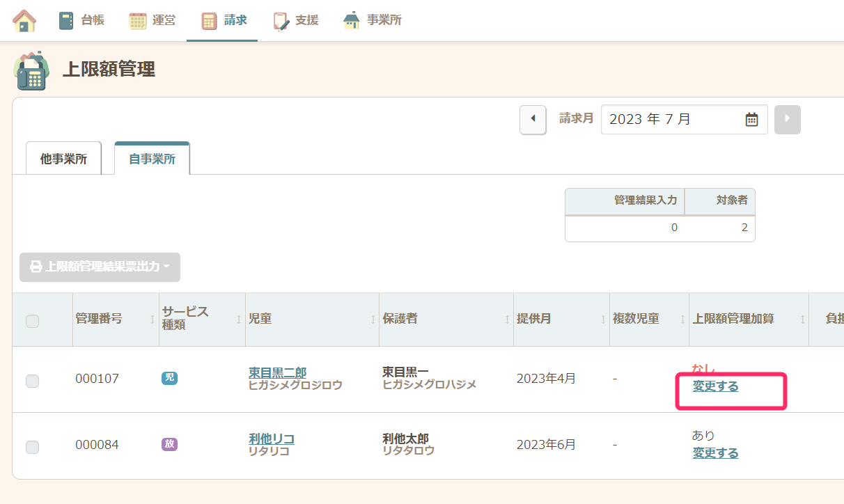Go to previous billing month arrow
This screenshot has height=504, width=844.
[533, 120]
